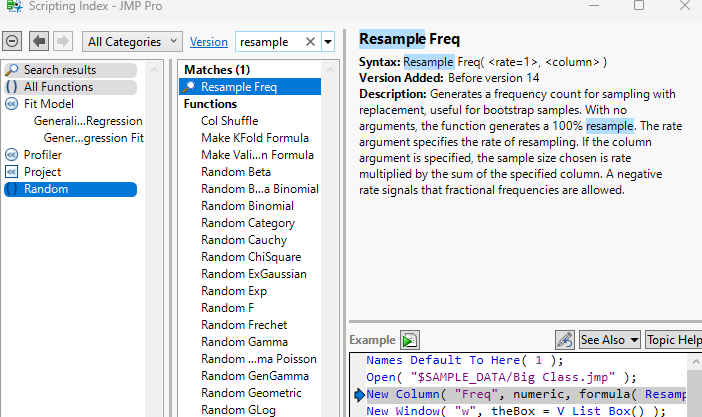The image size is (702, 417).
Task: Click into the resample search field
Action: tap(270, 42)
